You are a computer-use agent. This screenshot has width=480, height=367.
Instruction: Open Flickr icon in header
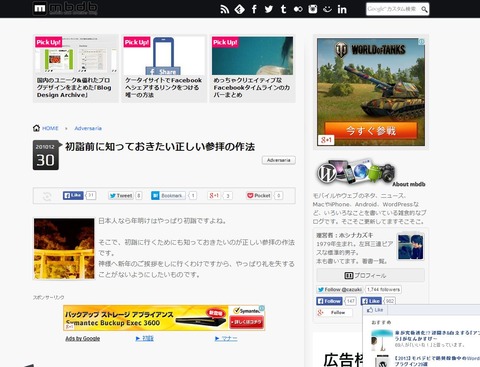tap(298, 9)
